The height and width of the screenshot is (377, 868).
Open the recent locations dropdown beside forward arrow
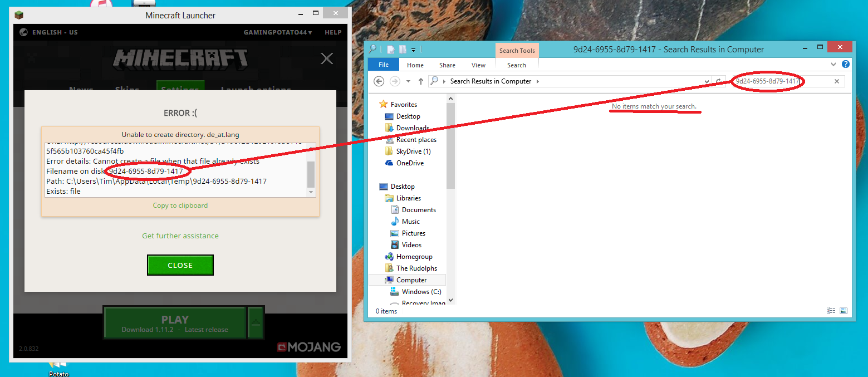[x=408, y=81]
